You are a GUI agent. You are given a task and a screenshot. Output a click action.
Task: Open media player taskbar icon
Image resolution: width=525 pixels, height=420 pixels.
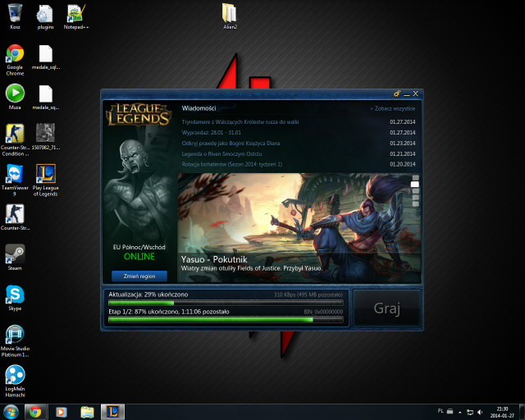[x=61, y=412]
